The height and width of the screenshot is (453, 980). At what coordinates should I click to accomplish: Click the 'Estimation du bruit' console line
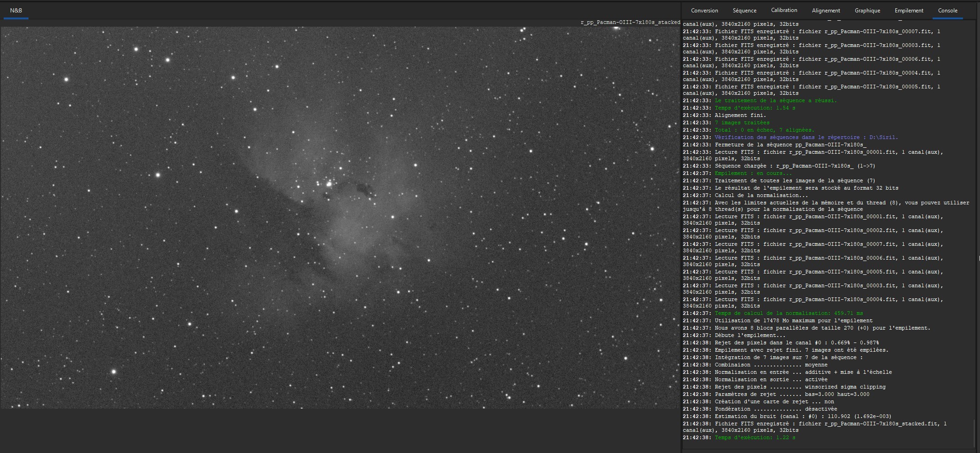pos(803,417)
